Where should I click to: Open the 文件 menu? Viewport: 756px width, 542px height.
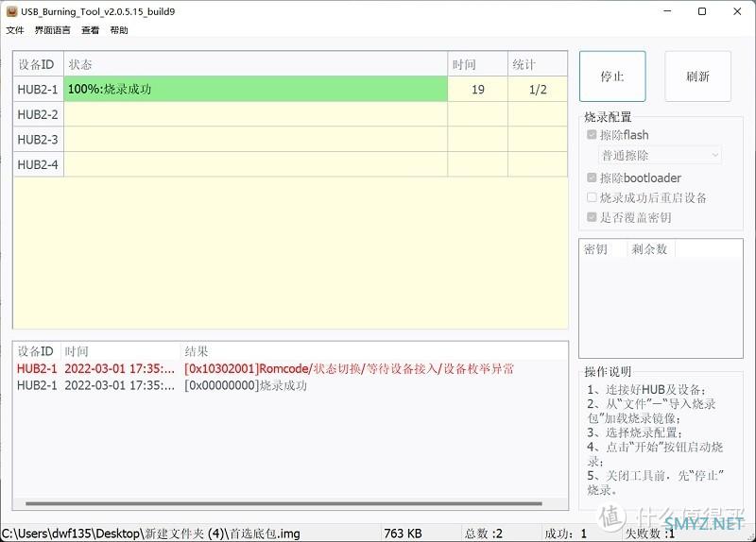point(15,30)
